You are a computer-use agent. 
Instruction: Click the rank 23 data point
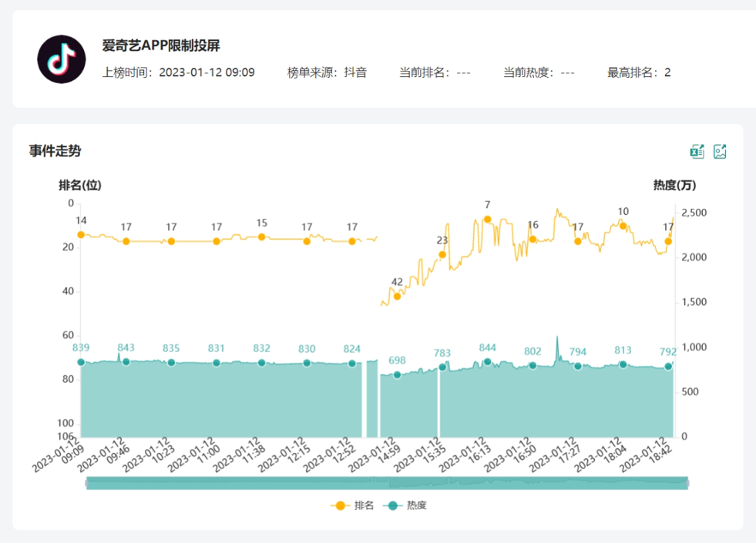click(x=442, y=254)
